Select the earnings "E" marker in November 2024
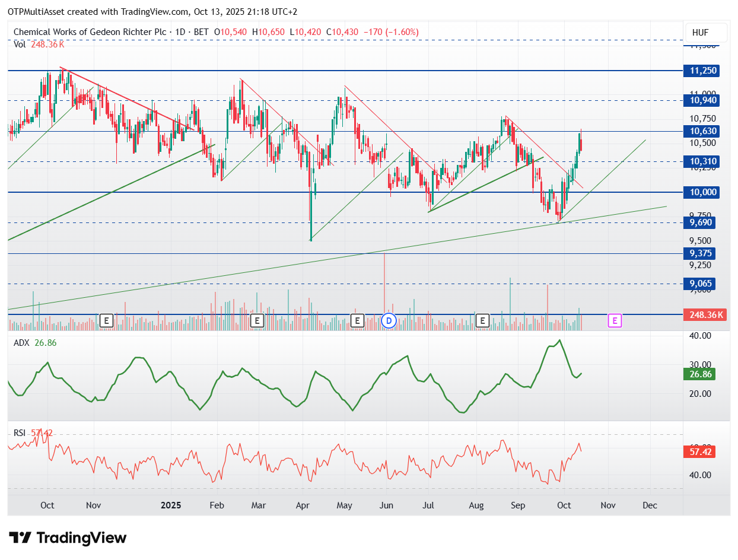738x560 pixels. [x=107, y=321]
